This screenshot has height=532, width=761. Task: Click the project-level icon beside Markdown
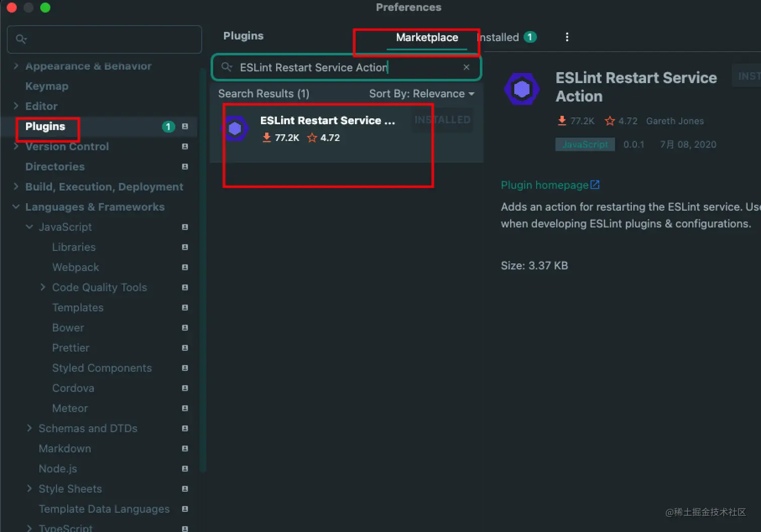(x=185, y=448)
